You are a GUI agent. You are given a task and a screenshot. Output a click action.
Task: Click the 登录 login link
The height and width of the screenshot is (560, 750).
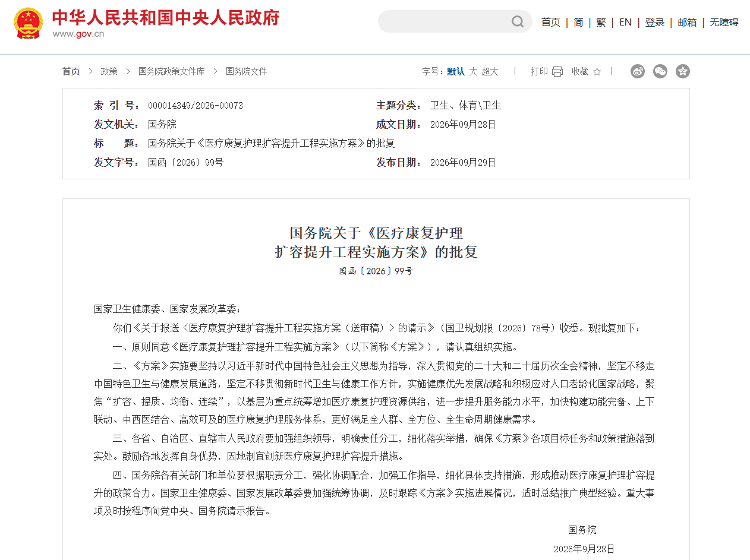[x=655, y=22]
